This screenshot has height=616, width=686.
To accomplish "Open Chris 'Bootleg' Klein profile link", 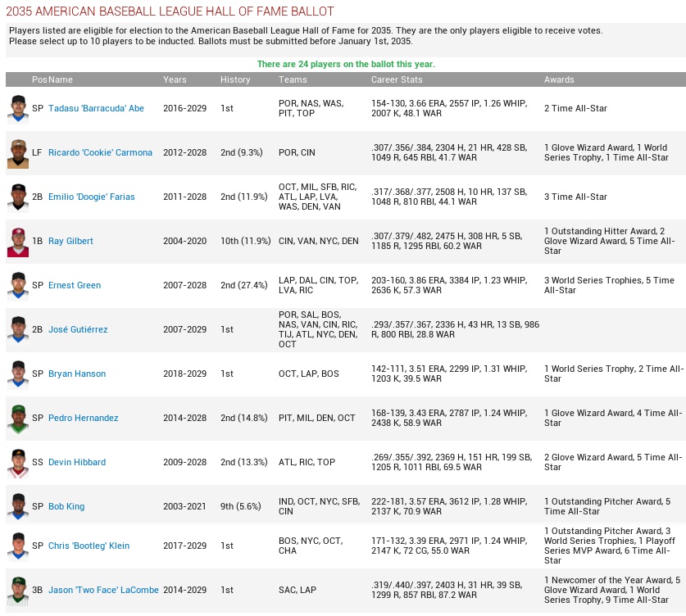I will (x=89, y=546).
